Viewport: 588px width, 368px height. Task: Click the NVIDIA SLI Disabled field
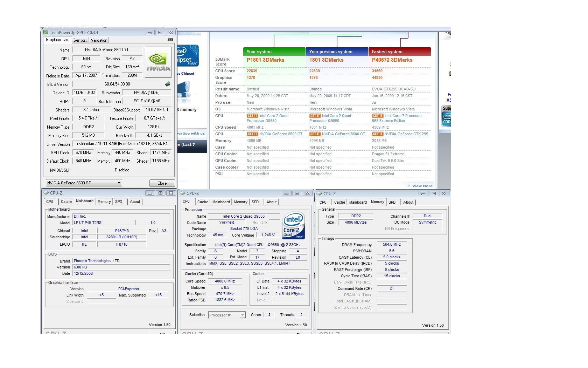[x=122, y=170]
